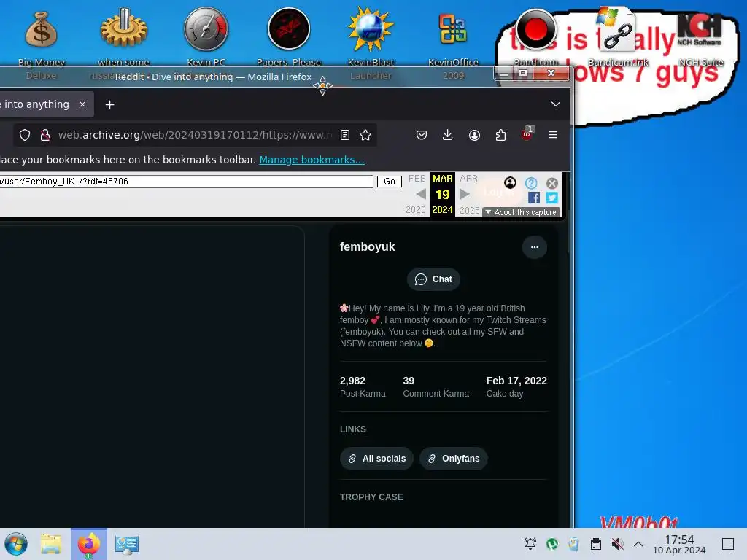
Task: Share capture on Twitter
Action: tap(552, 198)
